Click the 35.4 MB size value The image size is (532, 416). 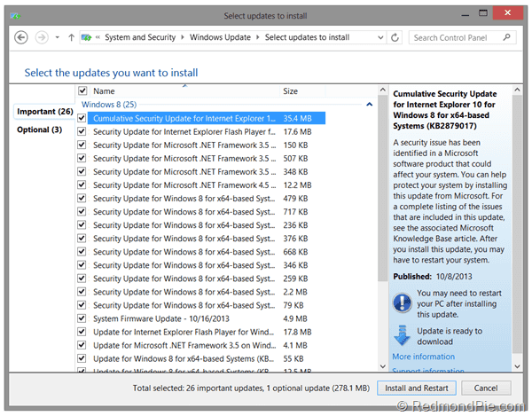pyautogui.click(x=298, y=118)
